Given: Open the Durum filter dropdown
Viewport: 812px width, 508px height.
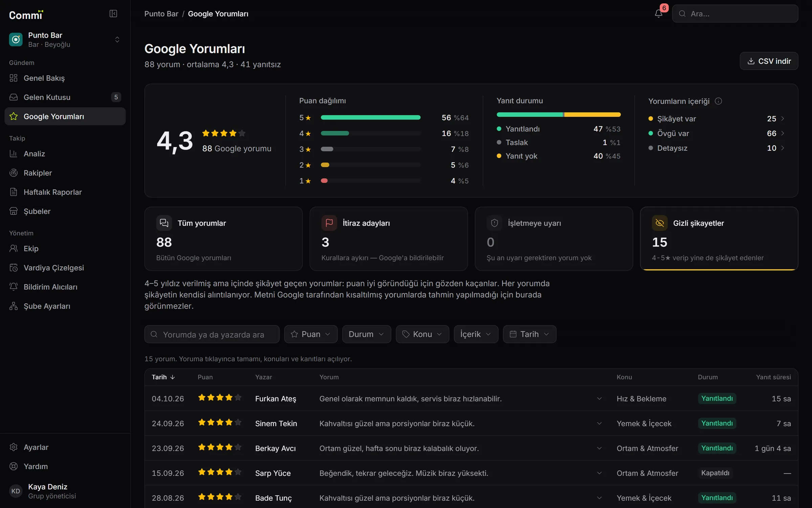Looking at the screenshot, I should point(366,334).
